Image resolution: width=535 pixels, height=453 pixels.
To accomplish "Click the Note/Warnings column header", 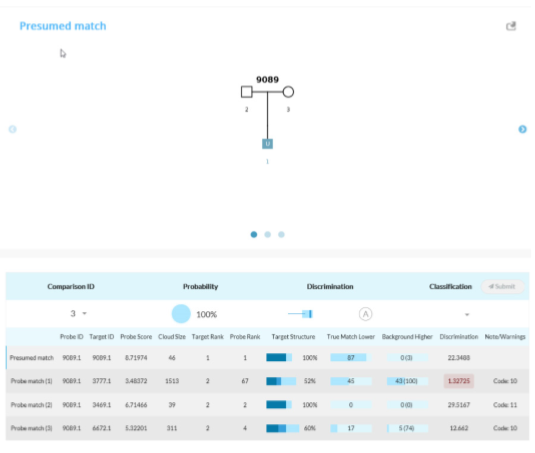I will (505, 337).
